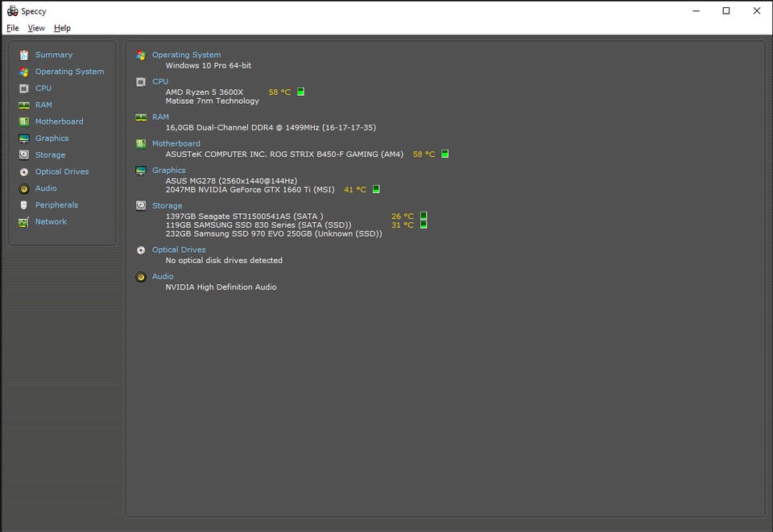Click the Seagate ST31500541AS drive line

coord(245,217)
